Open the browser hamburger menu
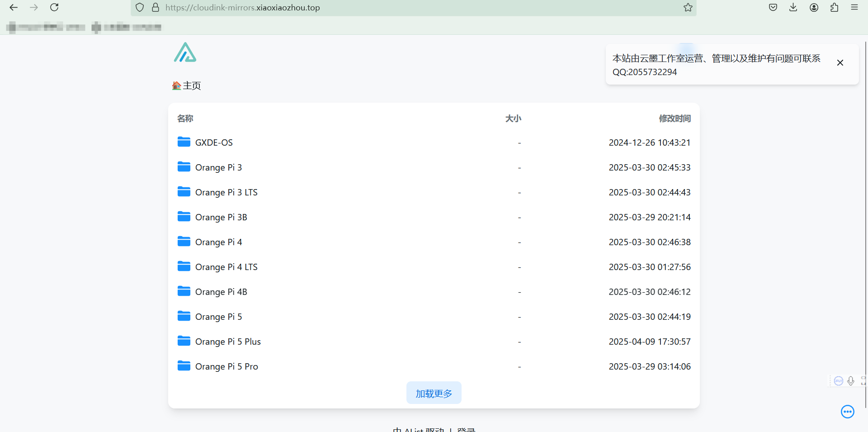 854,7
